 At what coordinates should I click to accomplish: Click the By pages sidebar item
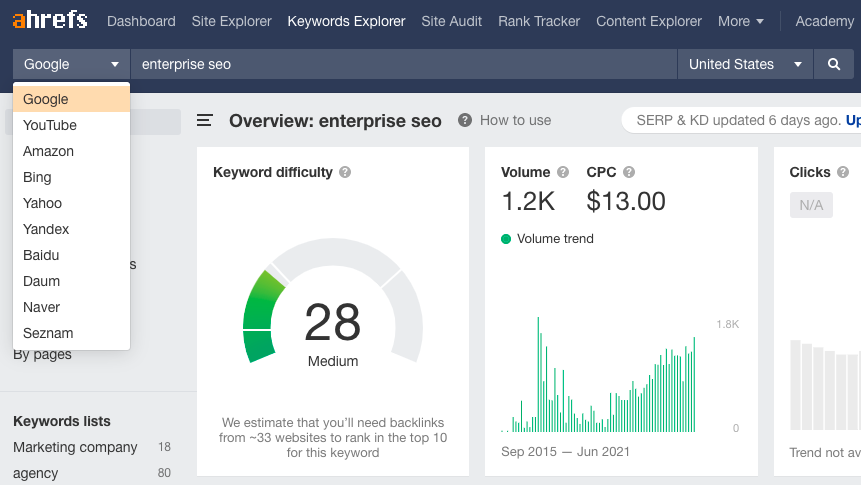(x=42, y=354)
